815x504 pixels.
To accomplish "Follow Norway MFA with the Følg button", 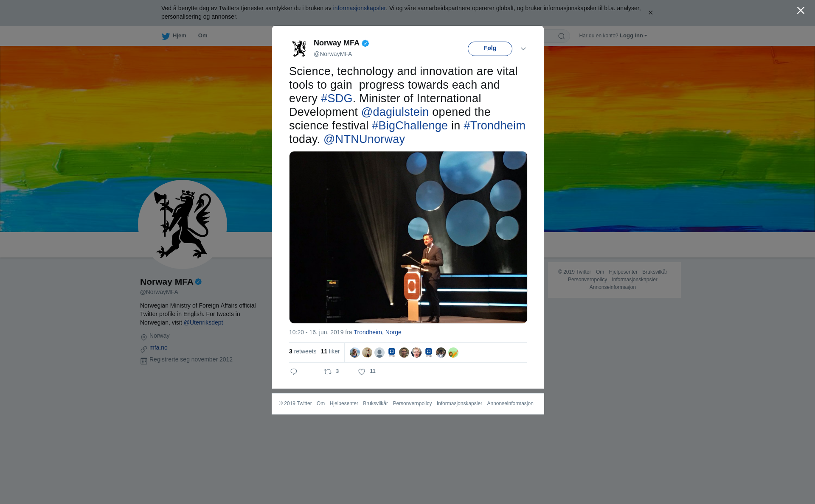I will [x=490, y=48].
